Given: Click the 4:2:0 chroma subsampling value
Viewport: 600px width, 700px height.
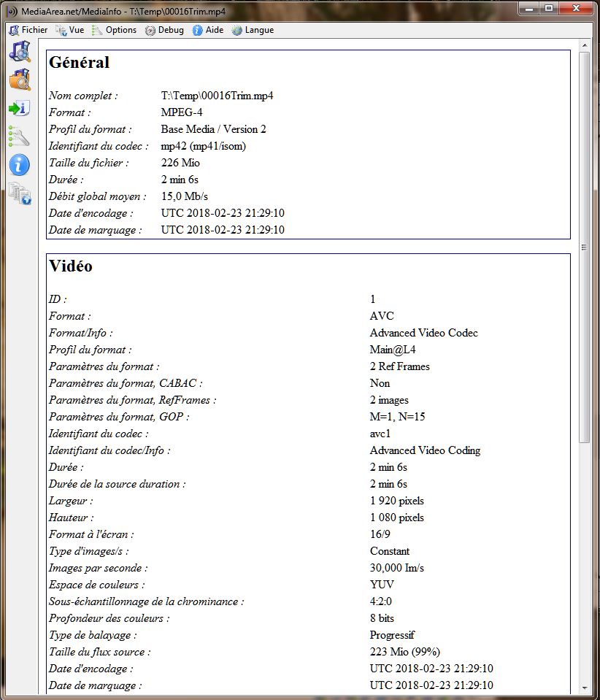Looking at the screenshot, I should (x=380, y=601).
